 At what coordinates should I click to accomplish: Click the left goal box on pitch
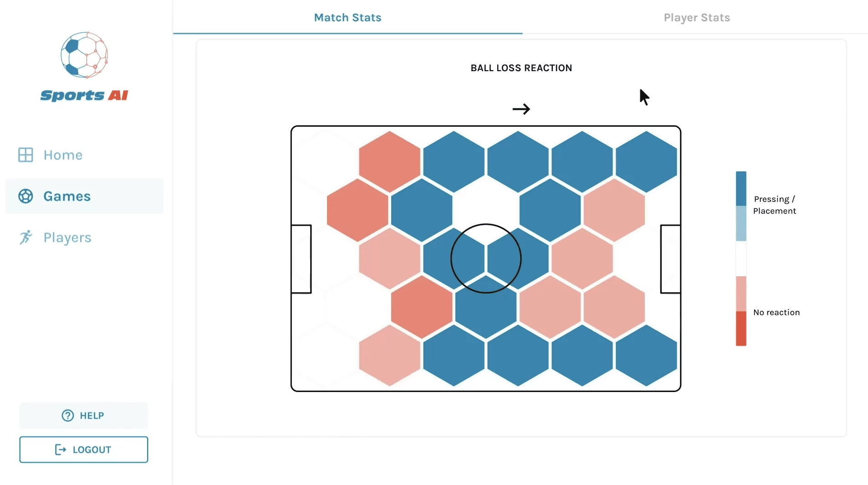click(x=301, y=259)
